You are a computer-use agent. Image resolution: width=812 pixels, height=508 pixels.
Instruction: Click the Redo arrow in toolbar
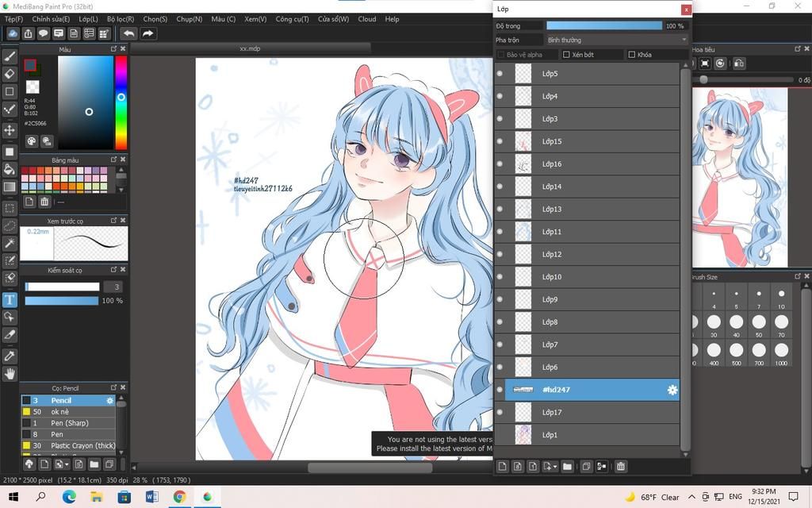[147, 33]
